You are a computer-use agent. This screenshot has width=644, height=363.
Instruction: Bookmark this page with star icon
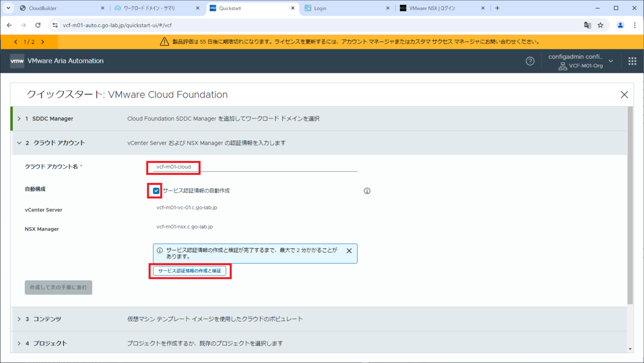click(x=601, y=25)
